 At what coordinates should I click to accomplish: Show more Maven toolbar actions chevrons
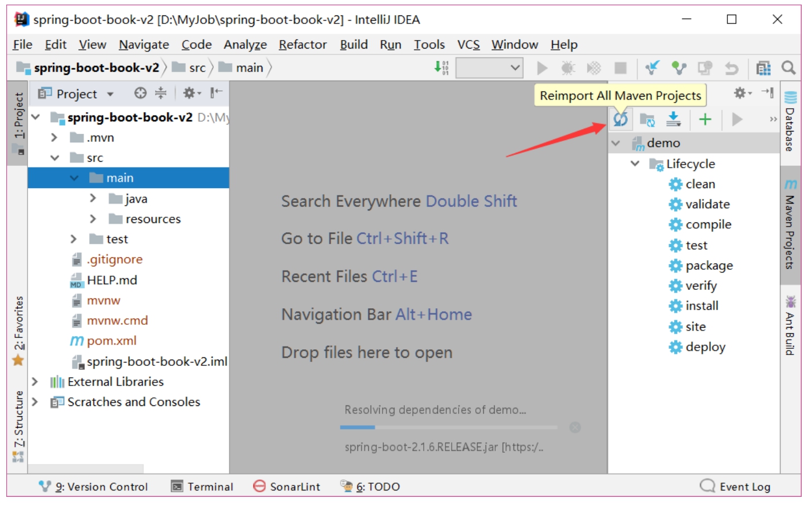click(x=773, y=119)
